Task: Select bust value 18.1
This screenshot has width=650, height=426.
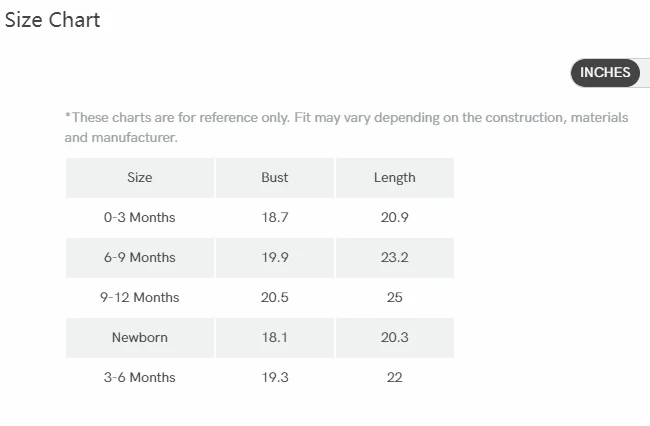Action: coord(275,337)
